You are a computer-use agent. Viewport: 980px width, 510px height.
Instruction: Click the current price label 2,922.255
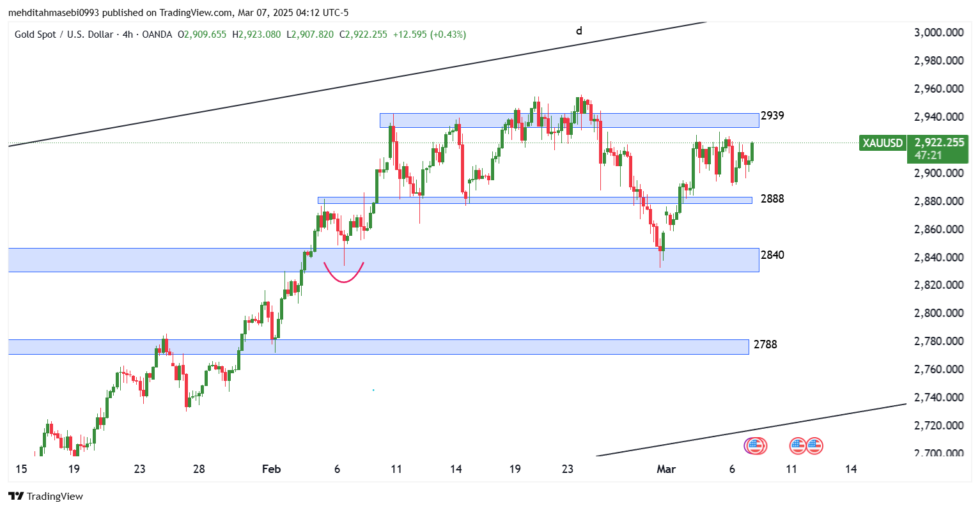pos(938,143)
